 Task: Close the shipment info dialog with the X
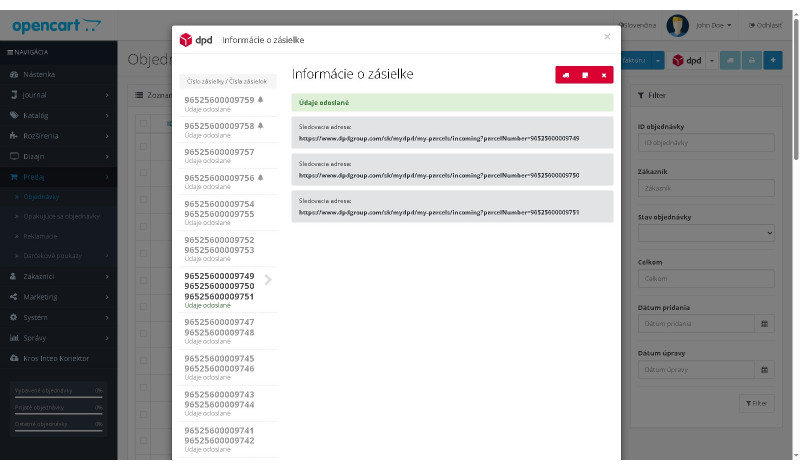tap(607, 36)
